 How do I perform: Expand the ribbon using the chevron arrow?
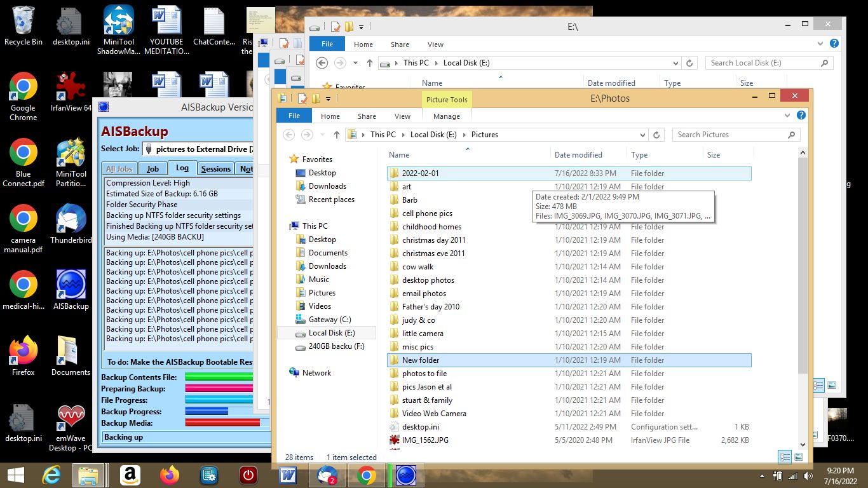(x=789, y=116)
